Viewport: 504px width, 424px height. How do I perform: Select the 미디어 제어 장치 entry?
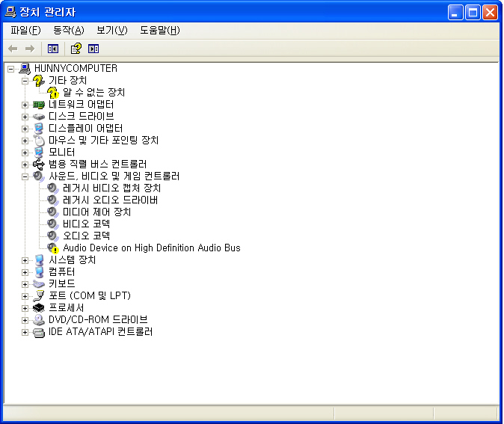(x=96, y=212)
